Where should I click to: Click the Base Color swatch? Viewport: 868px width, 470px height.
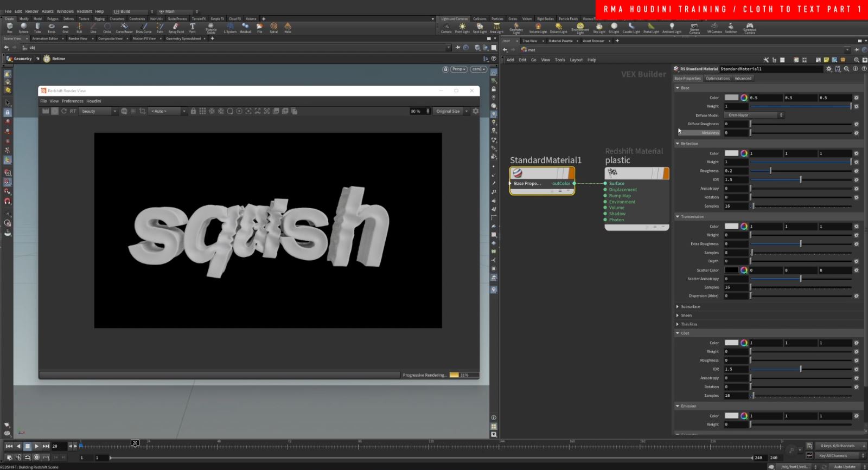pos(731,98)
